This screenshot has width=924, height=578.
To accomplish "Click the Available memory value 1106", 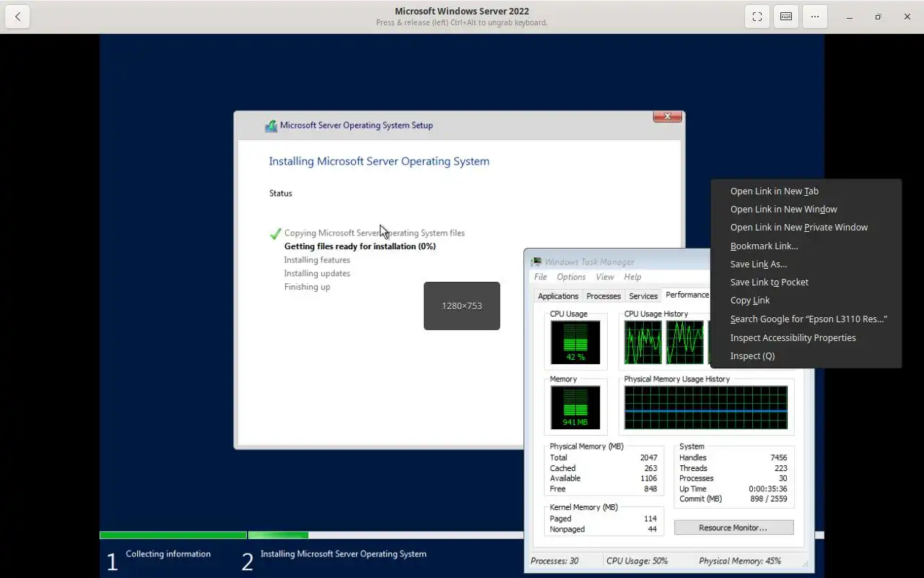I will 648,478.
